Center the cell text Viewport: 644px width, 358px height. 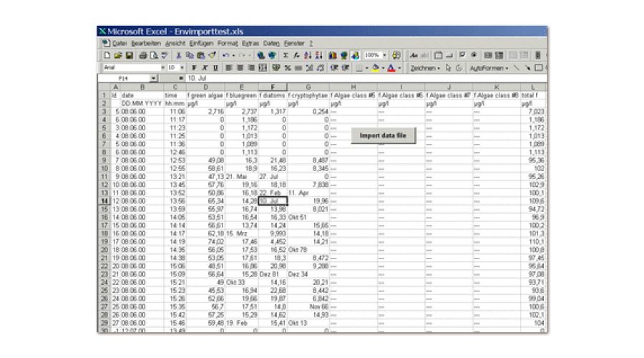click(240, 68)
